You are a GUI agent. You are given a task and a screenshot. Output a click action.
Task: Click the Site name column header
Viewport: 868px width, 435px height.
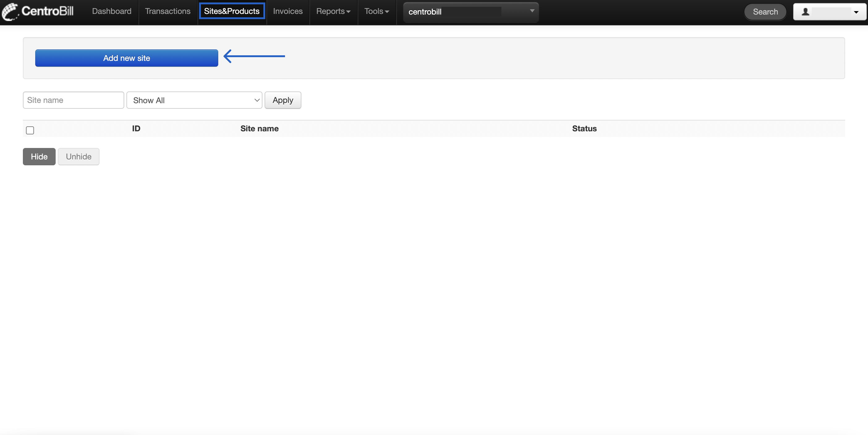(259, 128)
